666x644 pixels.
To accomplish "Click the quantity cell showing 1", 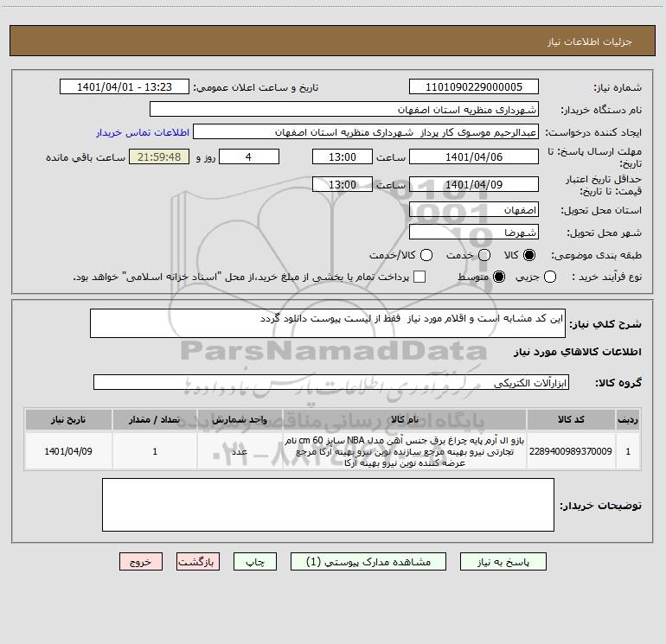I will [x=155, y=451].
